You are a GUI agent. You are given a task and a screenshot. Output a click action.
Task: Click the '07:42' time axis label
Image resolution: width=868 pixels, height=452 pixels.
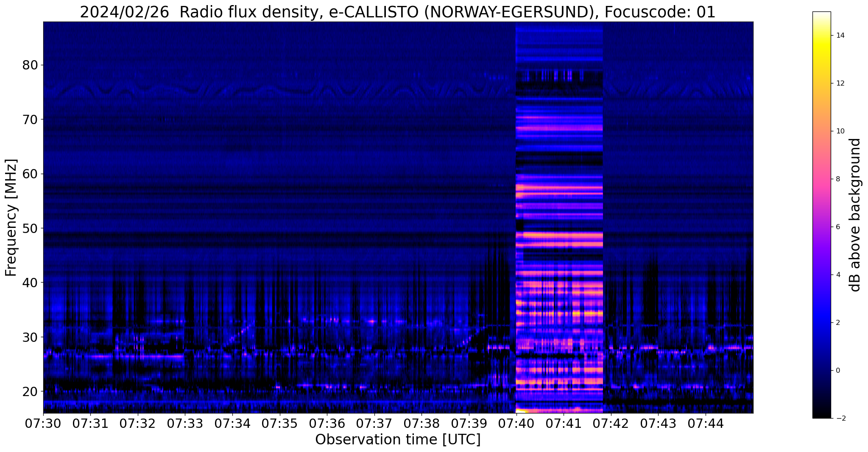(x=611, y=424)
